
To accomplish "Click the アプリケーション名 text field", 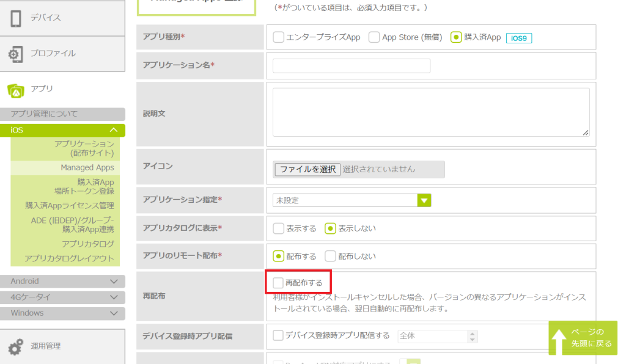I will pyautogui.click(x=352, y=66).
